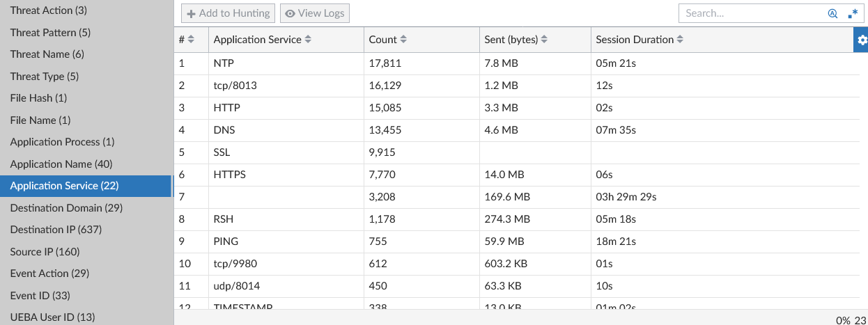Sort by Sent (bytes) column arrows
Screen dimensions: 868x325
pos(545,40)
